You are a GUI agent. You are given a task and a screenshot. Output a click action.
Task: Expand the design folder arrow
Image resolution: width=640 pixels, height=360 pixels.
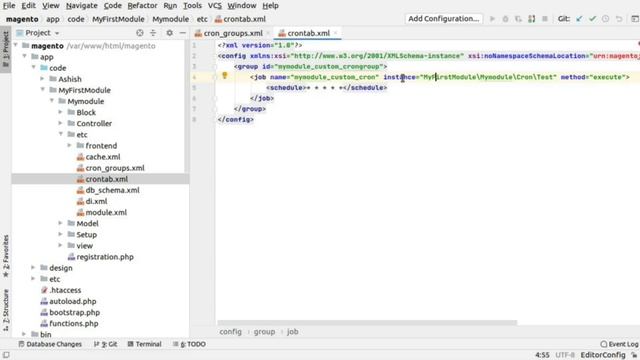coord(33,267)
